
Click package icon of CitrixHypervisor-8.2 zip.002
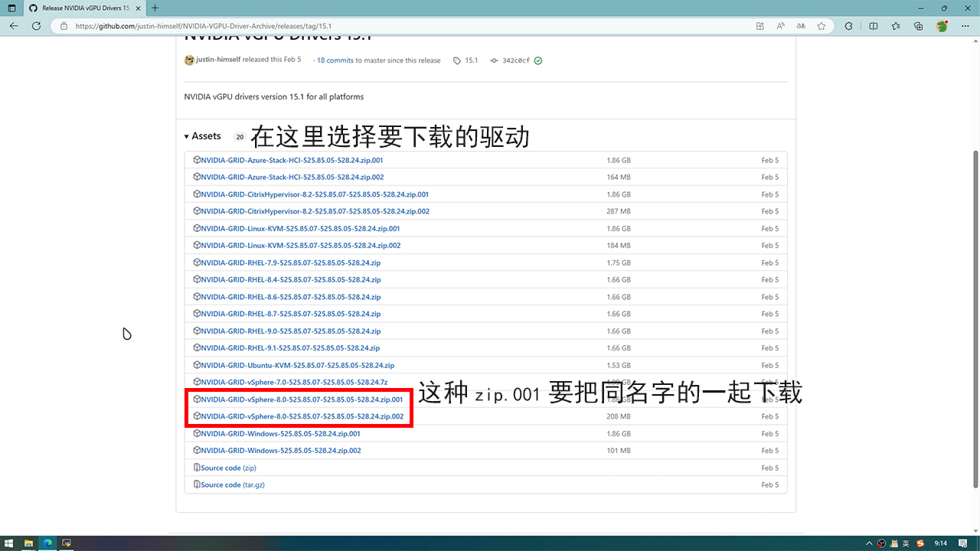(197, 211)
